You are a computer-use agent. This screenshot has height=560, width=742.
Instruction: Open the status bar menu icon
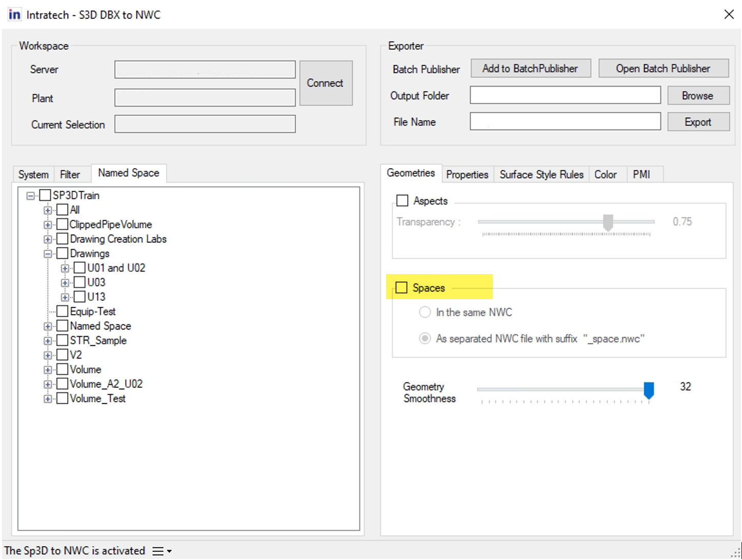[x=157, y=551]
